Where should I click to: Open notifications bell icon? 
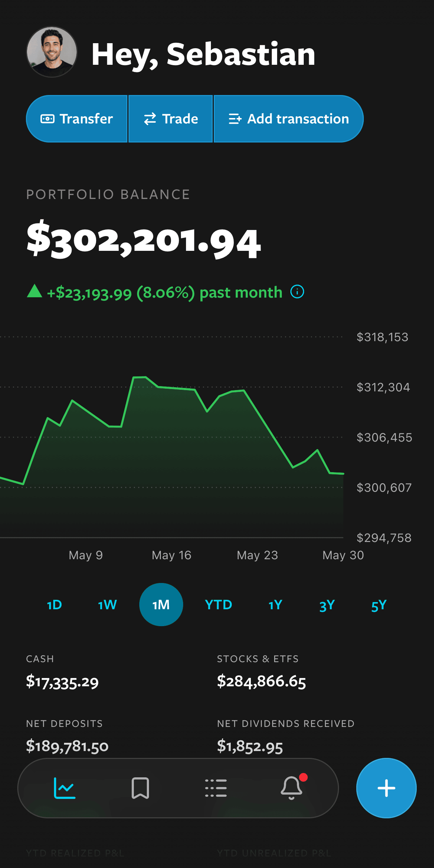click(x=292, y=787)
